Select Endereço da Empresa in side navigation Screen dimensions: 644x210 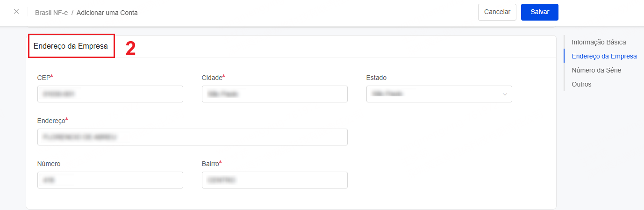604,56
